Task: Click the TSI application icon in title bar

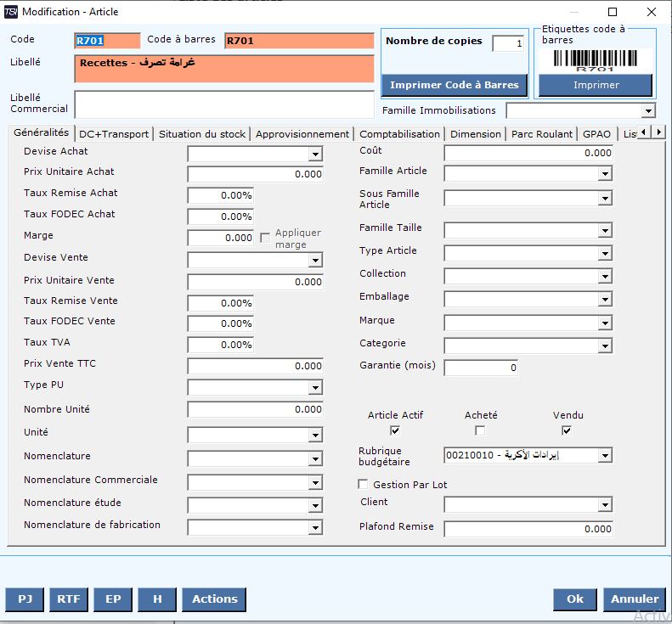Action: pyautogui.click(x=11, y=12)
